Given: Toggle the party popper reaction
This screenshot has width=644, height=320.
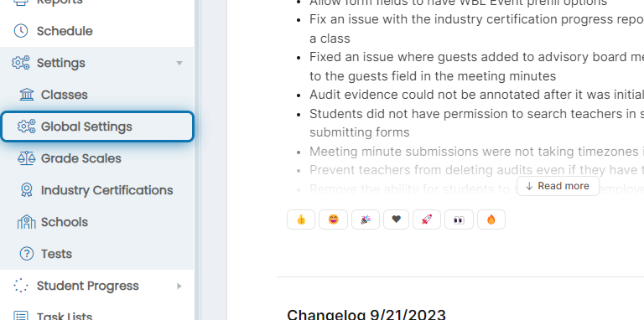Looking at the screenshot, I should pyautogui.click(x=366, y=219).
